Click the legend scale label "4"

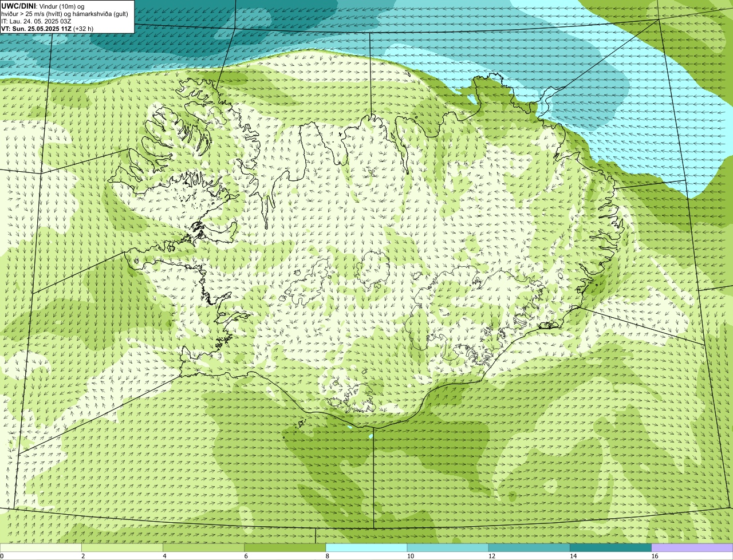point(164,556)
